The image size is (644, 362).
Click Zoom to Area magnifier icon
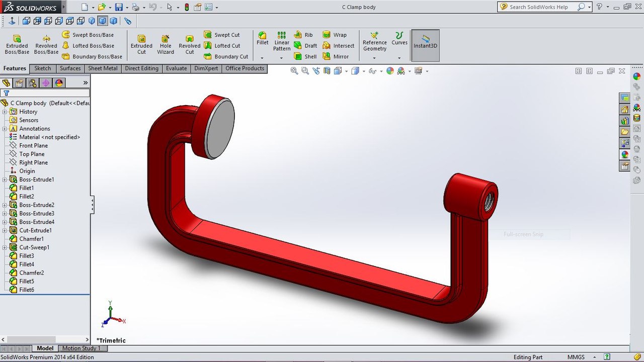pos(305,71)
